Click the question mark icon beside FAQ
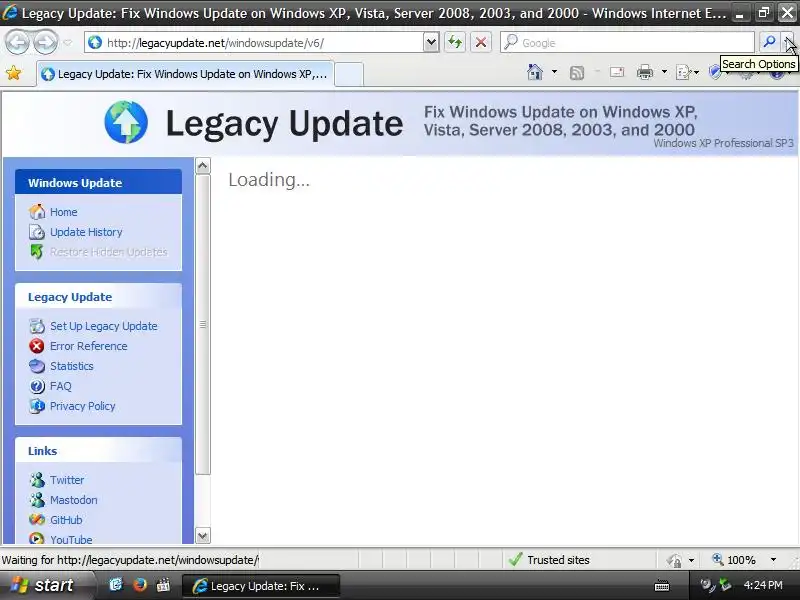The width and height of the screenshot is (800, 600). pos(37,386)
